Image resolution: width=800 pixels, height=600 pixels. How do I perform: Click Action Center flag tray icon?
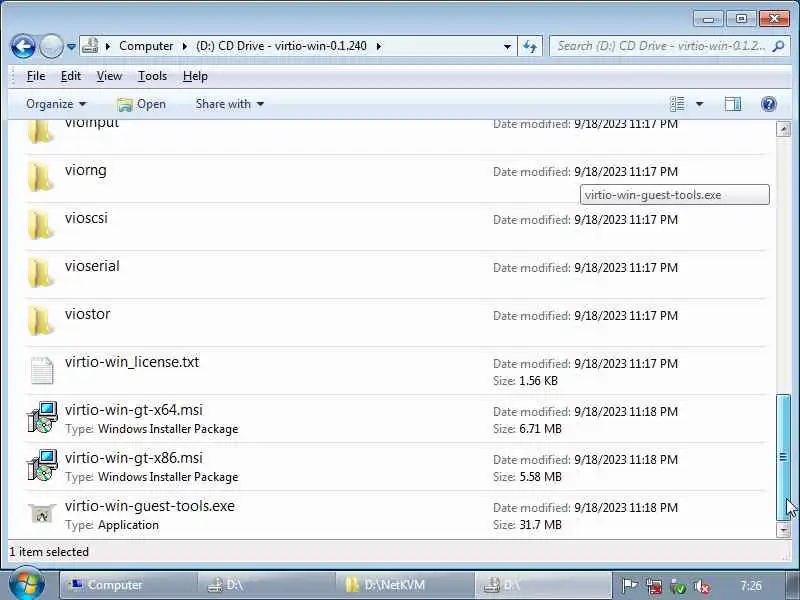[630, 586]
